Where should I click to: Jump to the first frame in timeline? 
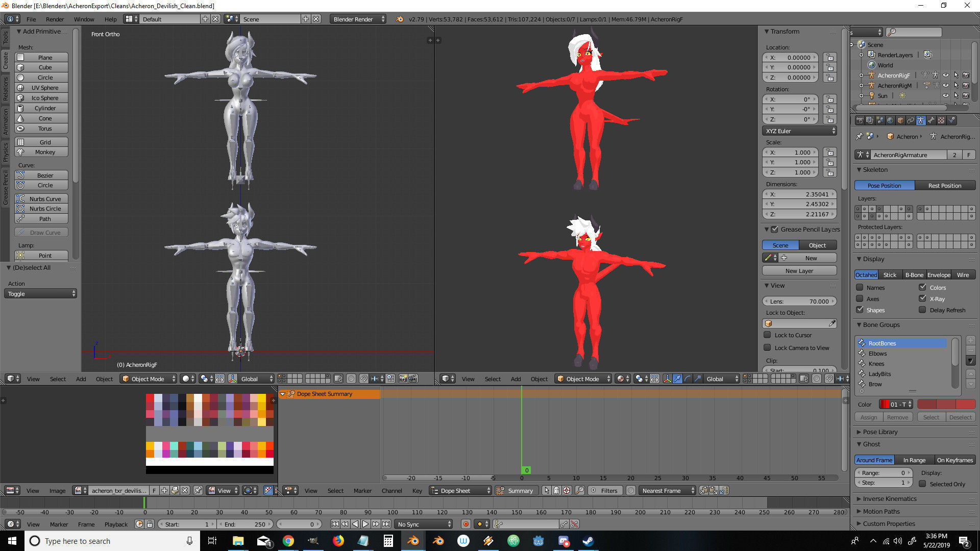[335, 524]
